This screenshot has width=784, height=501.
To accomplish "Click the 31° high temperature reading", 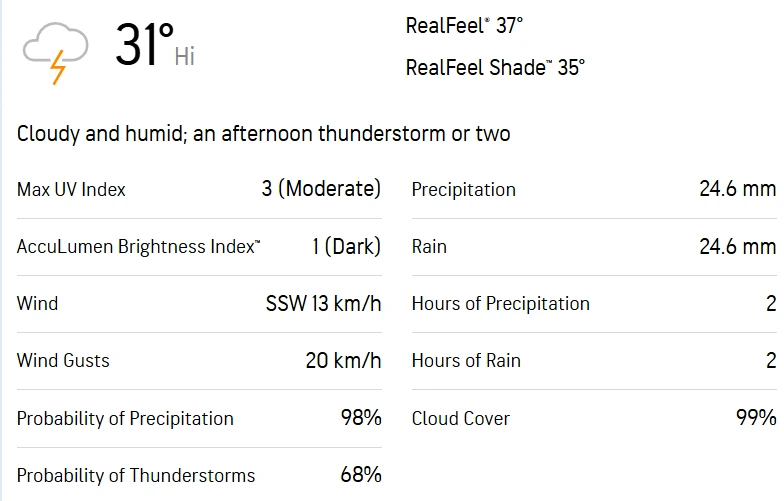I will pyautogui.click(x=144, y=45).
